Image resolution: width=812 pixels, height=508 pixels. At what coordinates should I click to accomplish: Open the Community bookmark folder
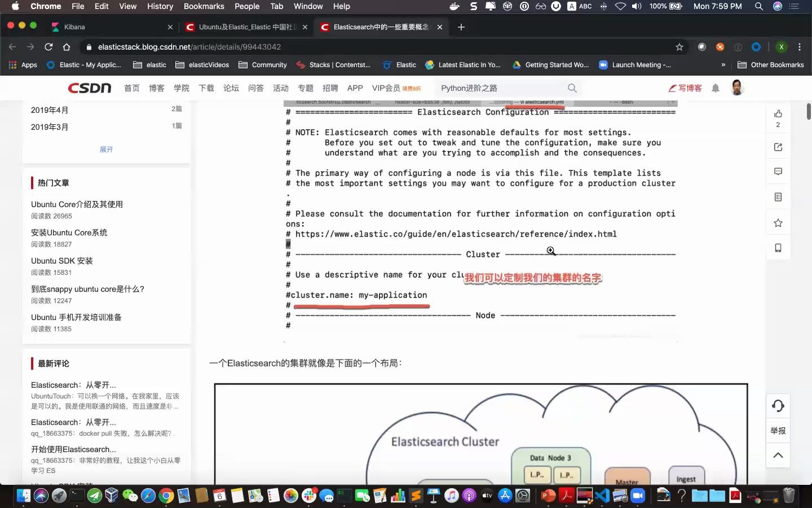[263, 65]
